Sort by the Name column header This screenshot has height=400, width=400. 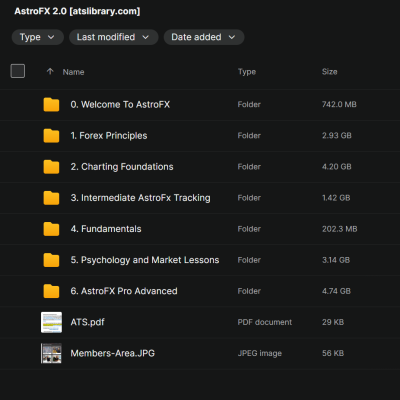tap(73, 72)
